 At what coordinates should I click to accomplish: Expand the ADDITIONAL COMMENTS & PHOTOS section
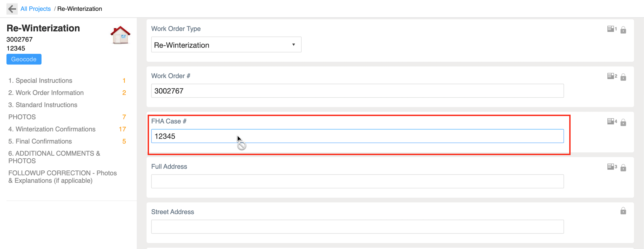(x=54, y=157)
